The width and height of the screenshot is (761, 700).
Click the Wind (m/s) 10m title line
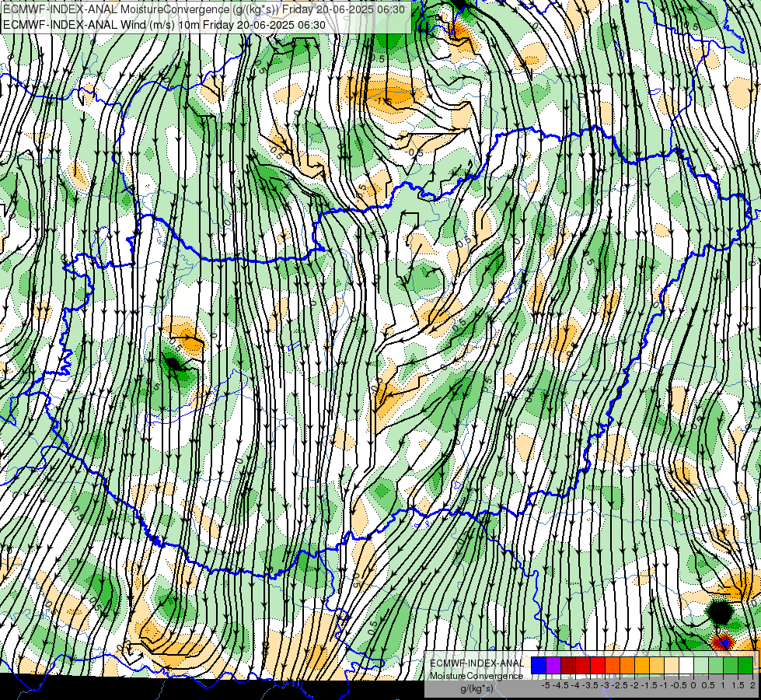coord(164,25)
